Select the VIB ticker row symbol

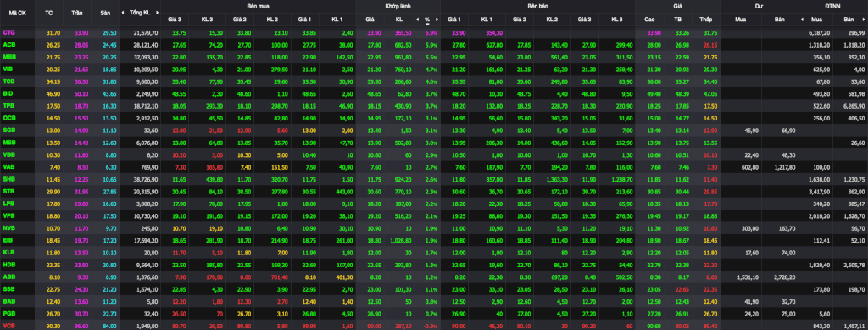click(8, 69)
